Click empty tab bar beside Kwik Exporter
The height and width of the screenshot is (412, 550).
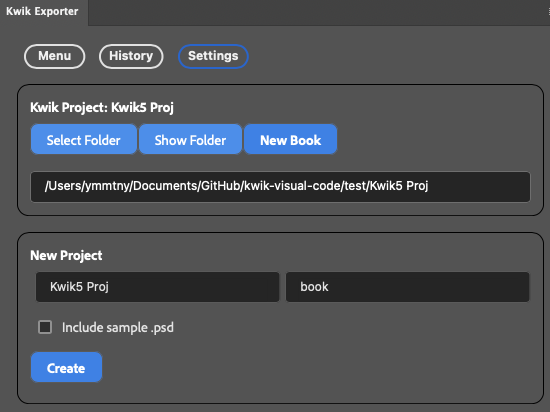pyautogui.click(x=316, y=13)
